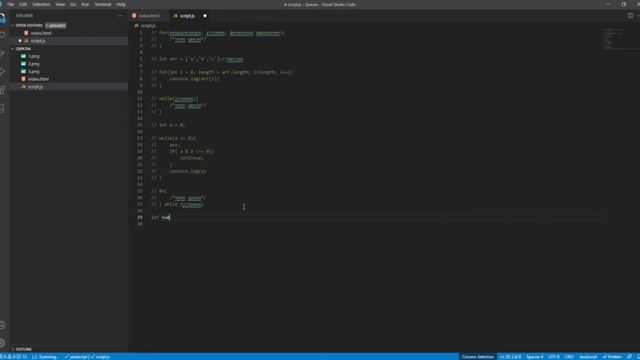Click the script.js check status item

point(100,357)
